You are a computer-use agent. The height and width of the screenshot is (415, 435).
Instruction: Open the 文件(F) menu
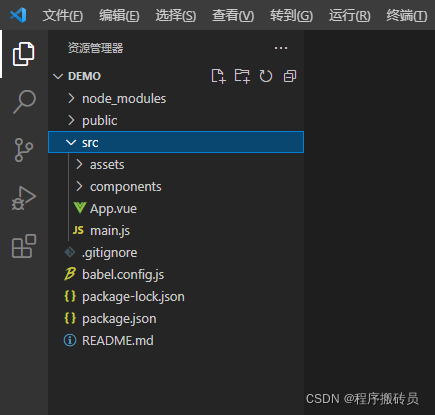click(63, 15)
